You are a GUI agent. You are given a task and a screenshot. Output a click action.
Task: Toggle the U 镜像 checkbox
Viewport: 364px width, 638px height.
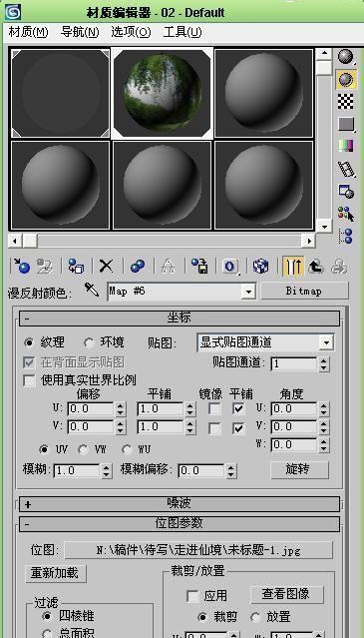(214, 408)
